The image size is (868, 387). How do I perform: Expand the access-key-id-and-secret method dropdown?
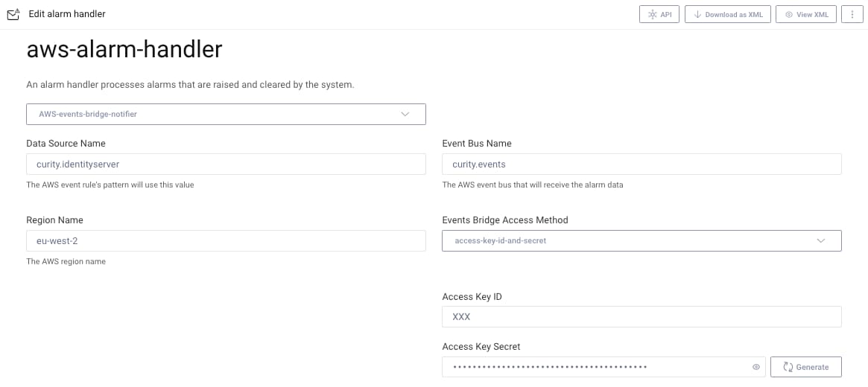641,240
